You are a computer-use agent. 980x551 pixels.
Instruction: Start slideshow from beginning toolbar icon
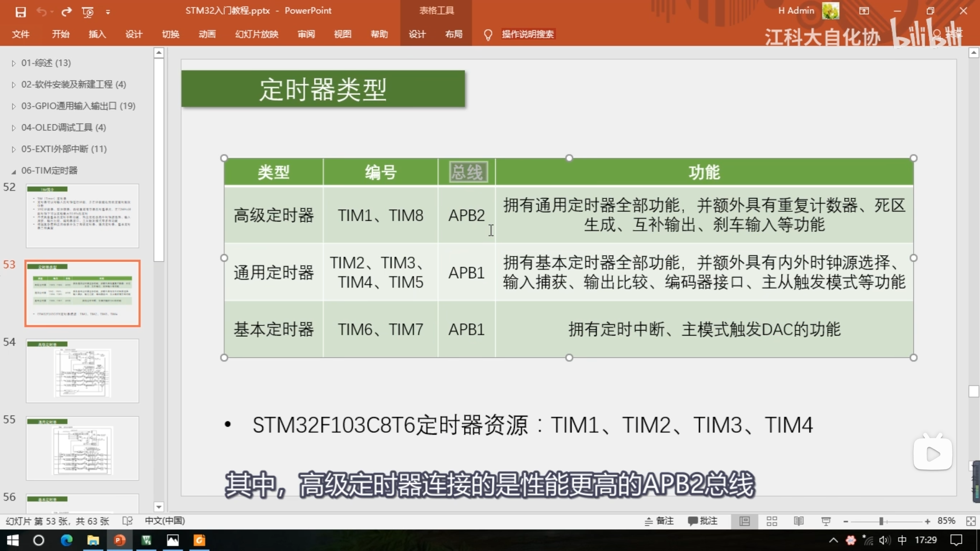[x=88, y=12]
